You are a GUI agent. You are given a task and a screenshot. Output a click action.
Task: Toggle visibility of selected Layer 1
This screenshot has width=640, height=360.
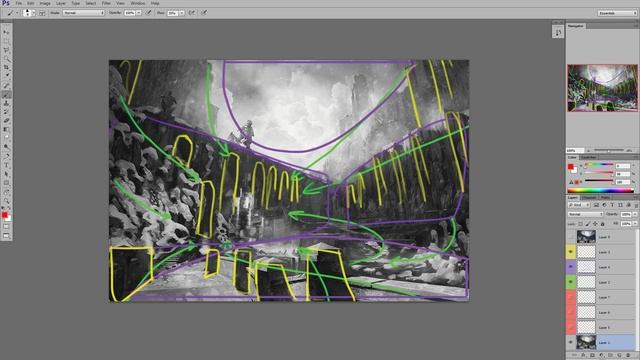click(x=571, y=342)
